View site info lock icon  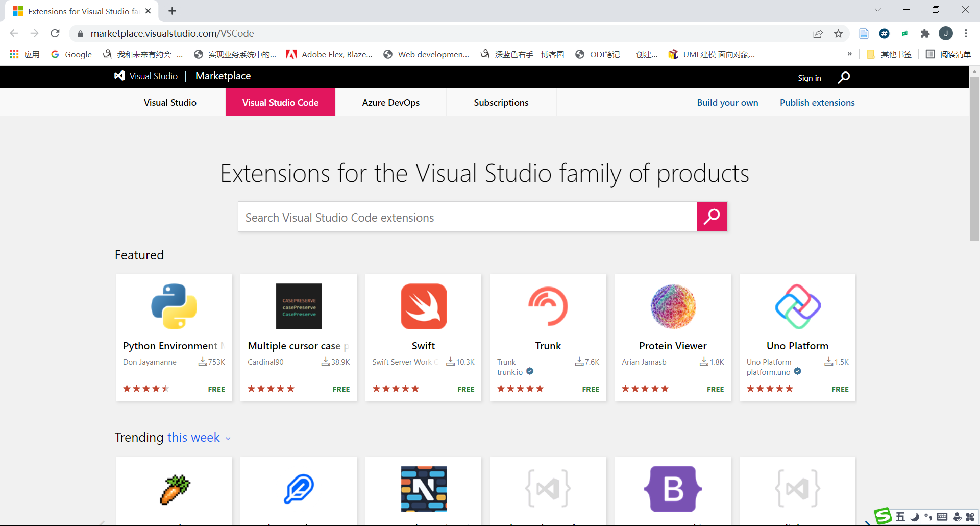pyautogui.click(x=80, y=34)
